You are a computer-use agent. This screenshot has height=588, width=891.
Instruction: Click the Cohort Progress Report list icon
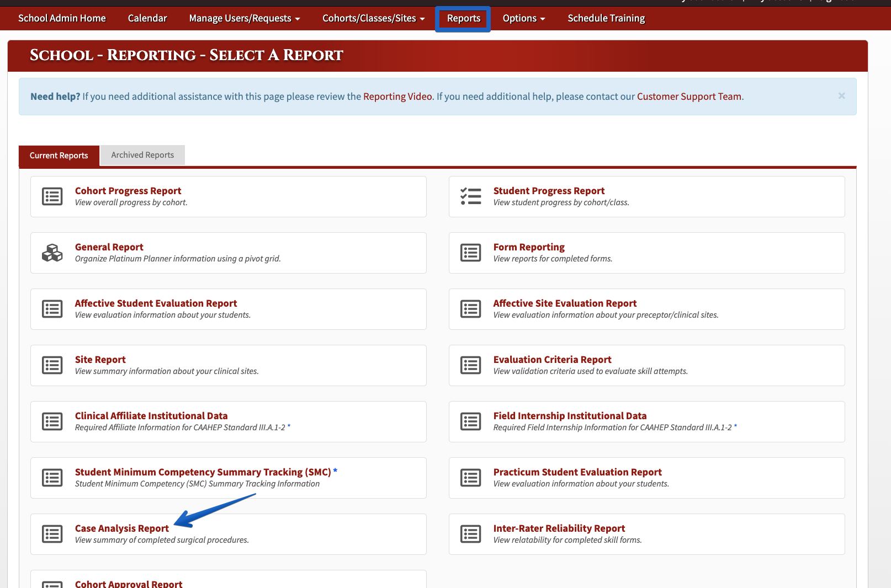[x=52, y=196]
